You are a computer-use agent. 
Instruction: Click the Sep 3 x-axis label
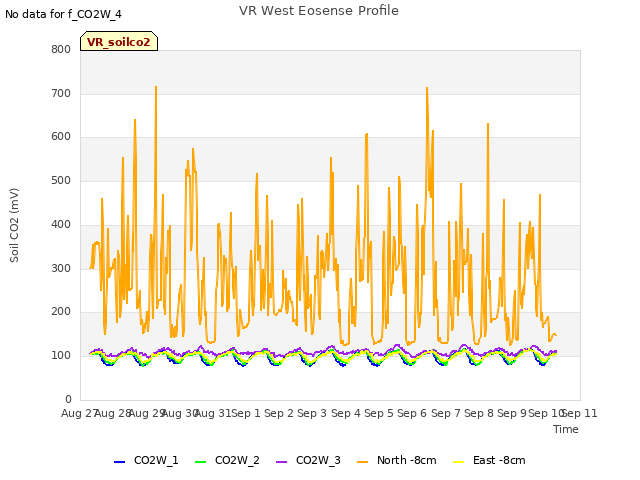312,413
